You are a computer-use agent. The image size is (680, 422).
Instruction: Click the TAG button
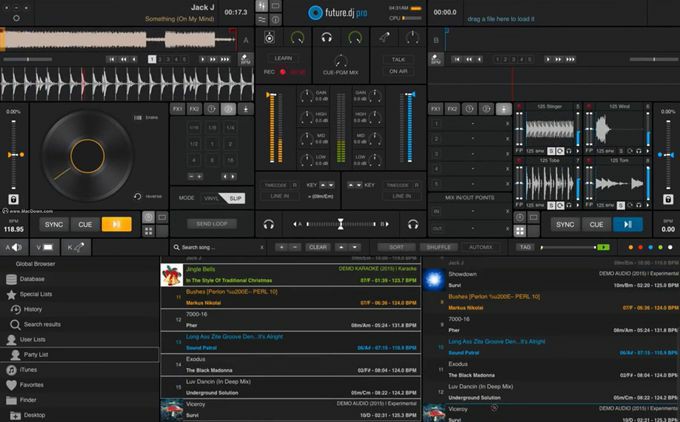(525, 247)
